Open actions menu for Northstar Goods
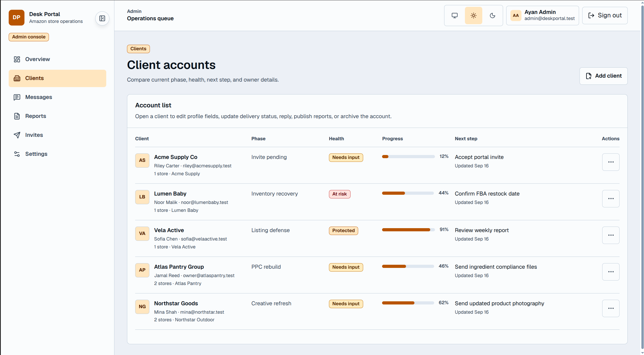 (611, 308)
